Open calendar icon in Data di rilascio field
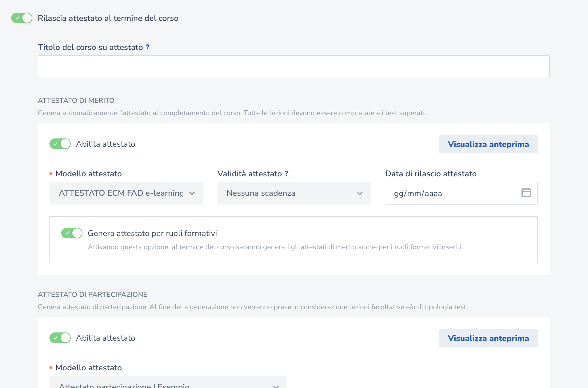The width and height of the screenshot is (588, 388). point(526,193)
